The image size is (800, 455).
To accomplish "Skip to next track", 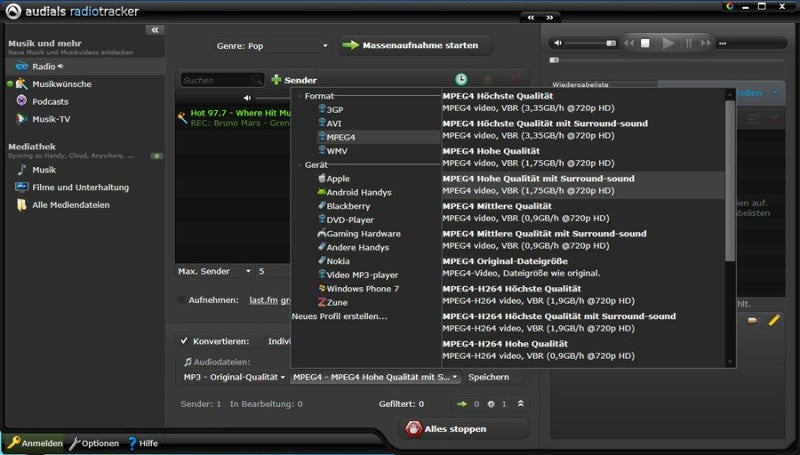I will click(x=706, y=43).
